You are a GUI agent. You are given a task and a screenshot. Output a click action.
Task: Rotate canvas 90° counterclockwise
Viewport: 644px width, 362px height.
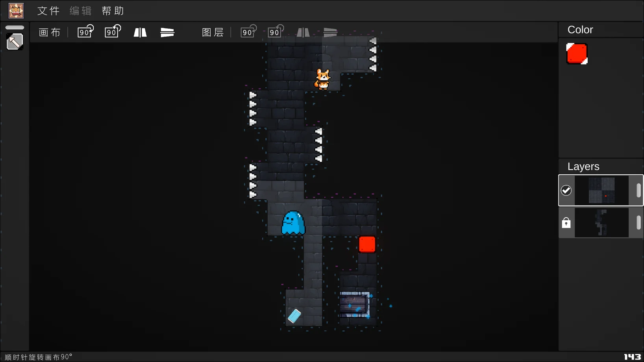(113, 31)
